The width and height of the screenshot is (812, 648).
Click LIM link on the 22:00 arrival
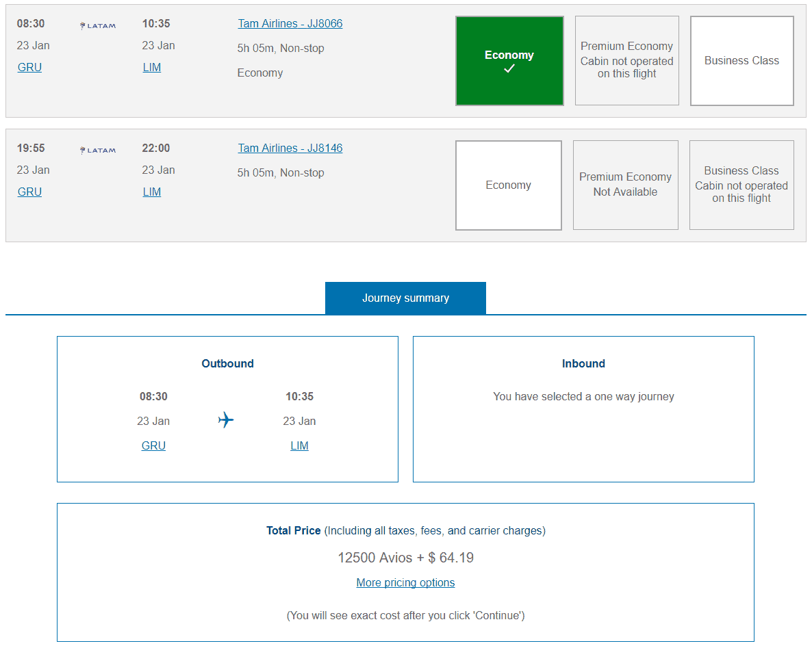pyautogui.click(x=152, y=192)
